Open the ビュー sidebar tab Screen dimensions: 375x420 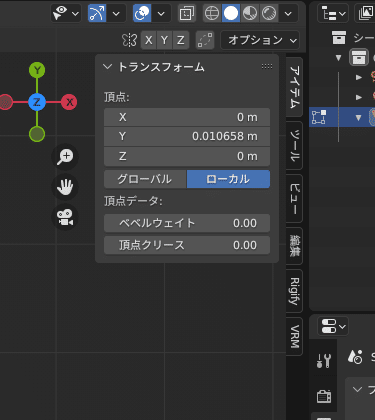294,198
